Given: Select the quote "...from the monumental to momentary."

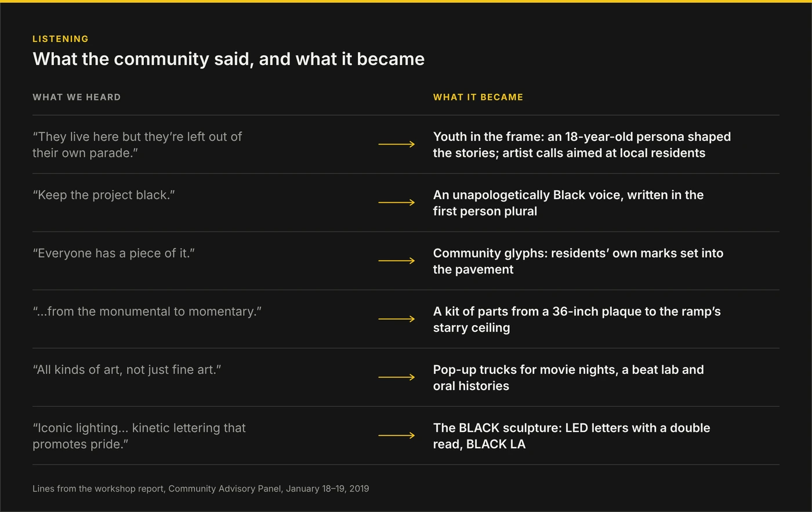Looking at the screenshot, I should (147, 311).
